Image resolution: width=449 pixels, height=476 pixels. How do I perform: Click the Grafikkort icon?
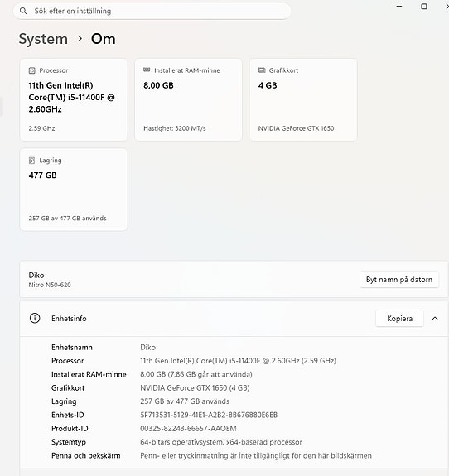pos(262,70)
